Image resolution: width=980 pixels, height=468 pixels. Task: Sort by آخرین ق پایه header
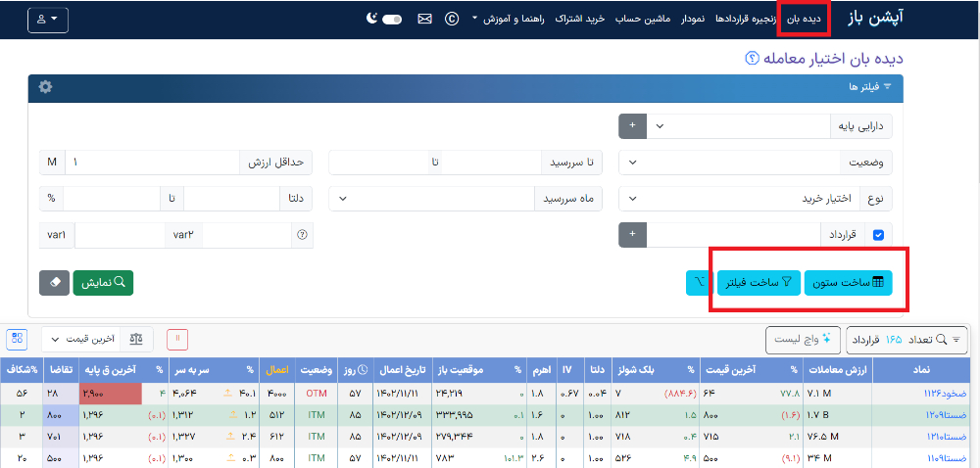coord(110,369)
